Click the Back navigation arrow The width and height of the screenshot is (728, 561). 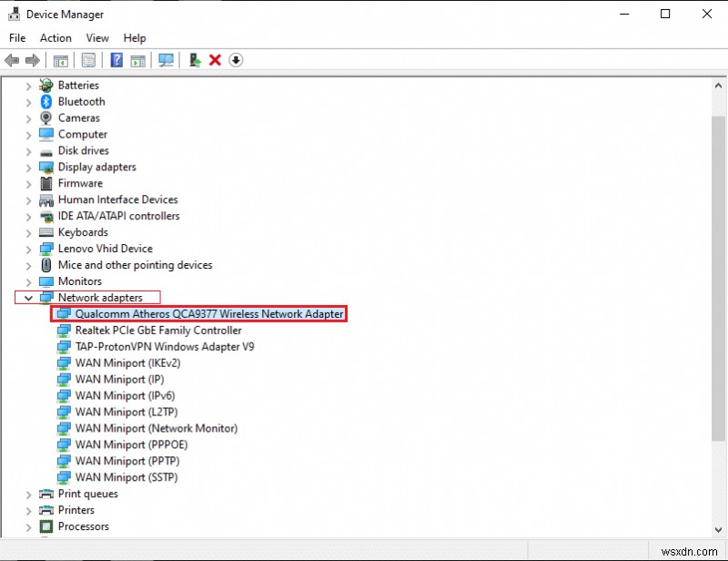click(11, 60)
